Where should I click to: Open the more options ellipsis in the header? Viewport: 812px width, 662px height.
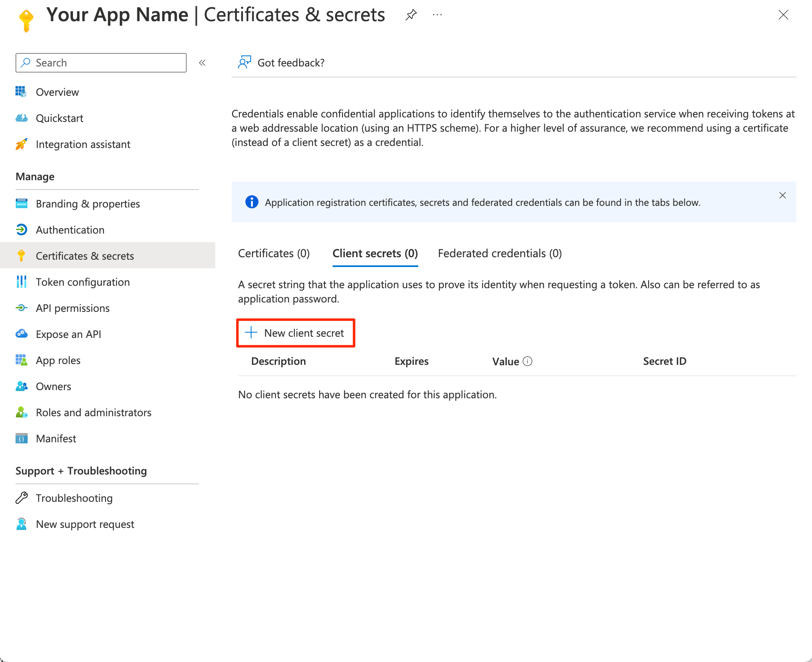pyautogui.click(x=437, y=15)
